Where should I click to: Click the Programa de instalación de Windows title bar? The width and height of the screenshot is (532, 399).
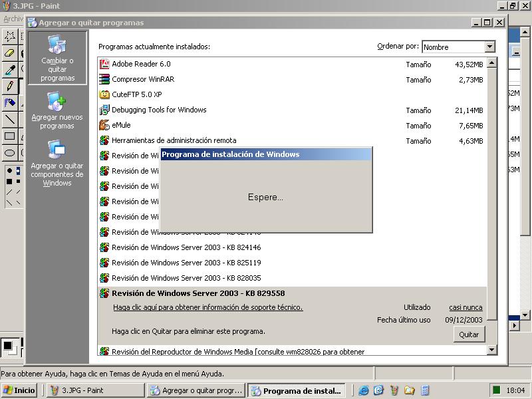(x=266, y=154)
